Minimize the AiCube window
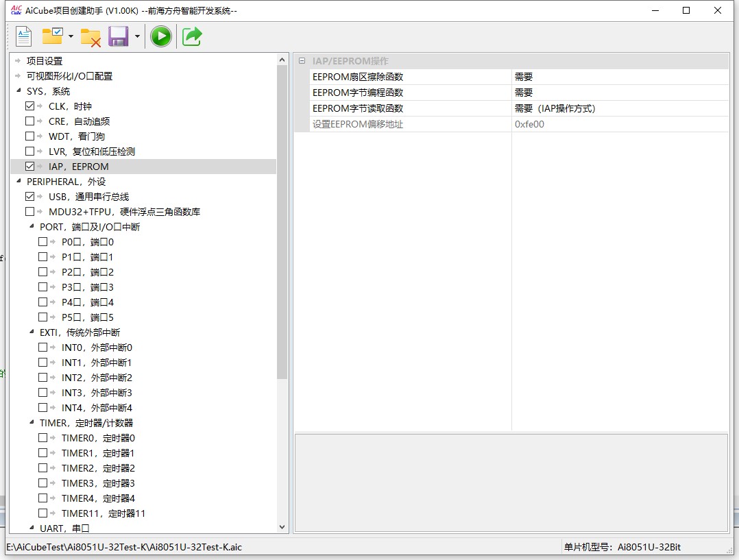This screenshot has height=560, width=739. [655, 10]
